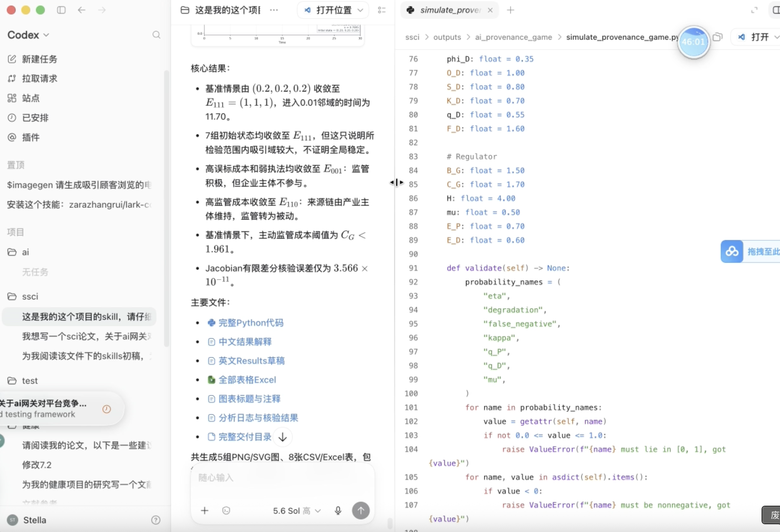
Task: Open task 为我的健康项目的研究写一个文献
Action: point(86,485)
